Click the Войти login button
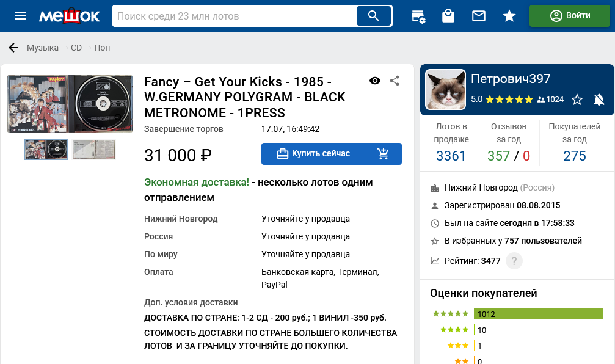Image resolution: width=615 pixels, height=364 pixels. (x=570, y=16)
